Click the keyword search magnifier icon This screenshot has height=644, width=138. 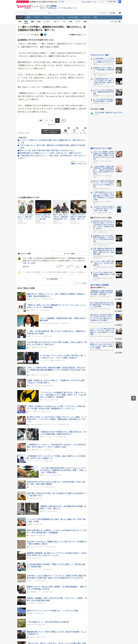49,13
